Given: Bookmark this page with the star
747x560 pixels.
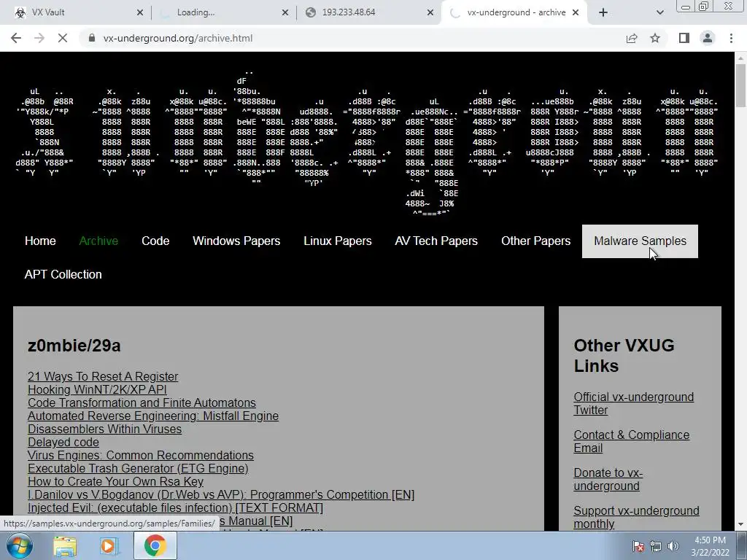Looking at the screenshot, I should (x=655, y=38).
